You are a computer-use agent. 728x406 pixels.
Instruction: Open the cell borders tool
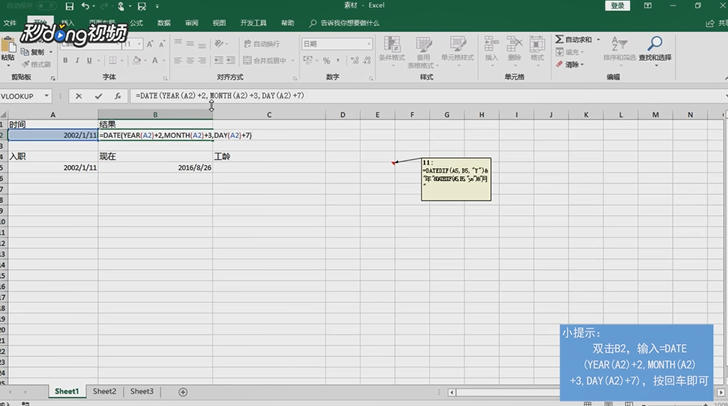tap(113, 60)
